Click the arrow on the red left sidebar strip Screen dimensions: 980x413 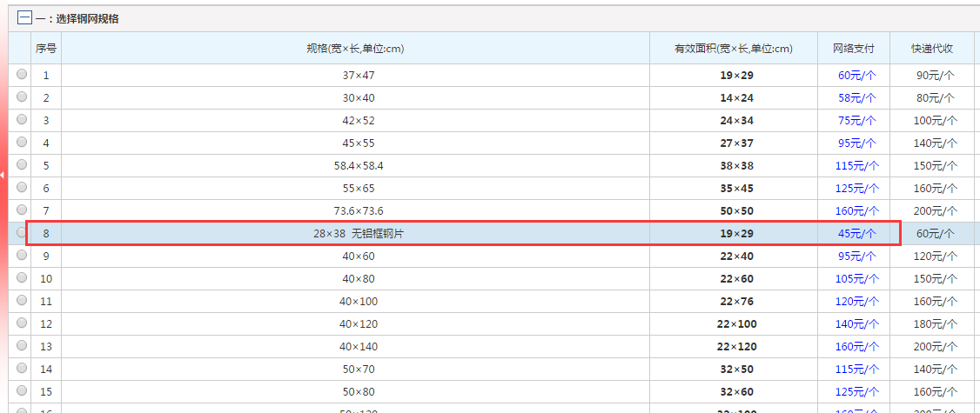(x=3, y=175)
